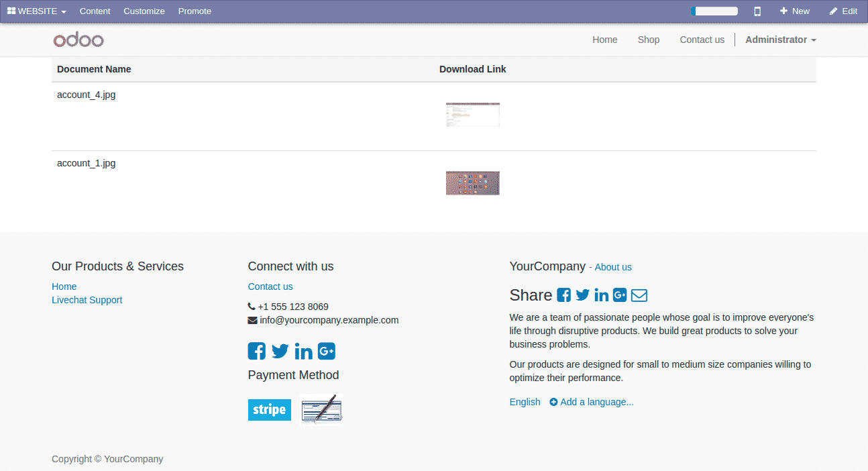Click the New page button
Image resolution: width=868 pixels, height=471 pixels.
click(795, 11)
